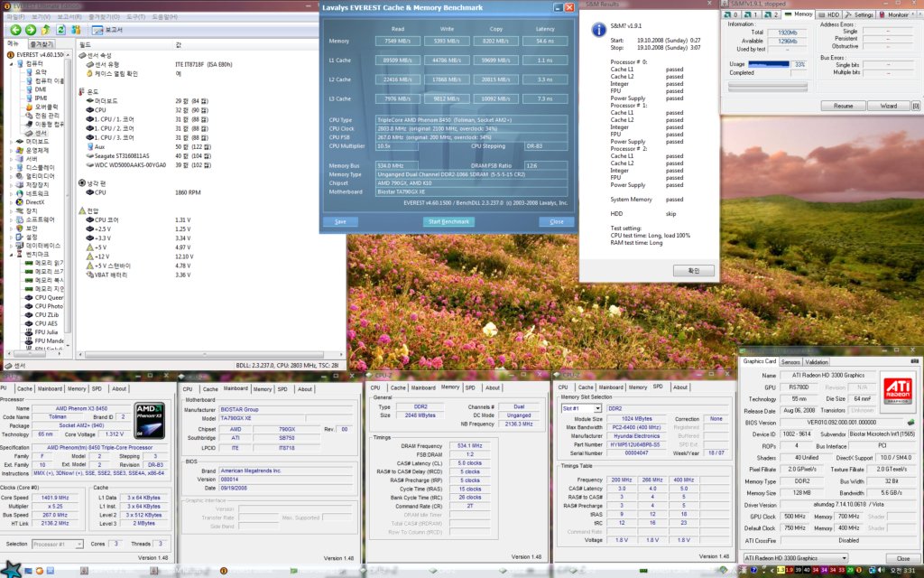Select the IPMI item in EVEREST tree
The width and height of the screenshot is (924, 578).
[36, 98]
